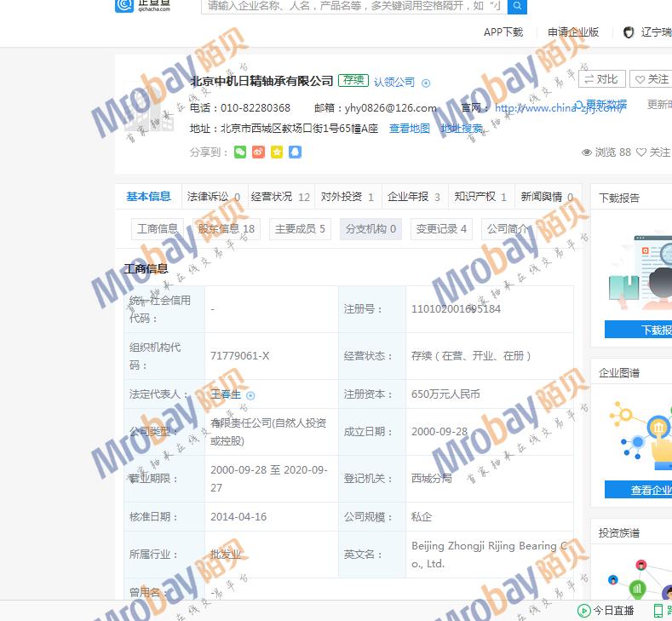Share via blue QQ bell icon
Screen dimensions: 672x621
tap(295, 152)
